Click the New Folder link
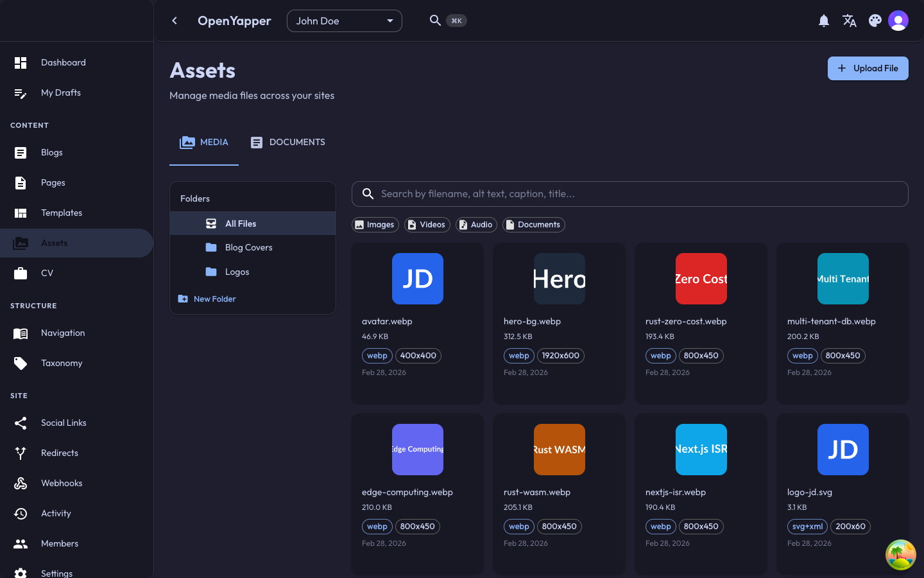This screenshot has width=924, height=578. coord(214,299)
